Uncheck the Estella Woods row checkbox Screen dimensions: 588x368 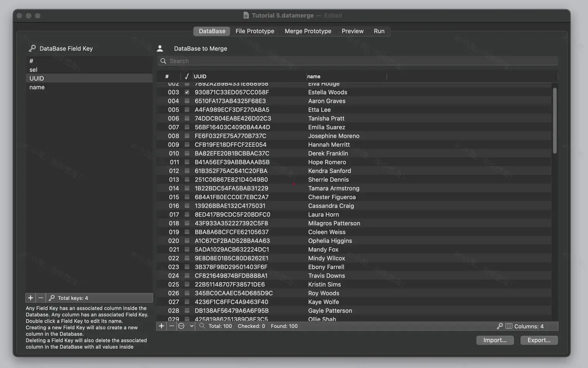coord(187,92)
